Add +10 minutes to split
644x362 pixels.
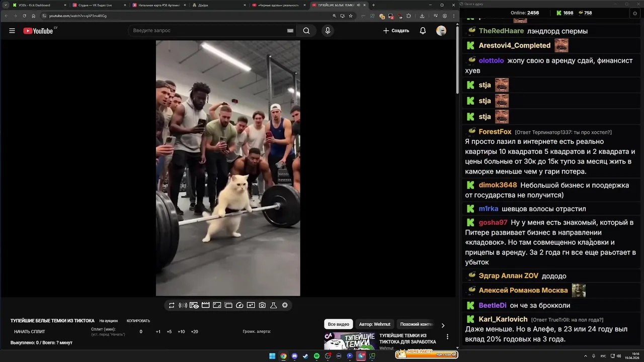coord(181,332)
